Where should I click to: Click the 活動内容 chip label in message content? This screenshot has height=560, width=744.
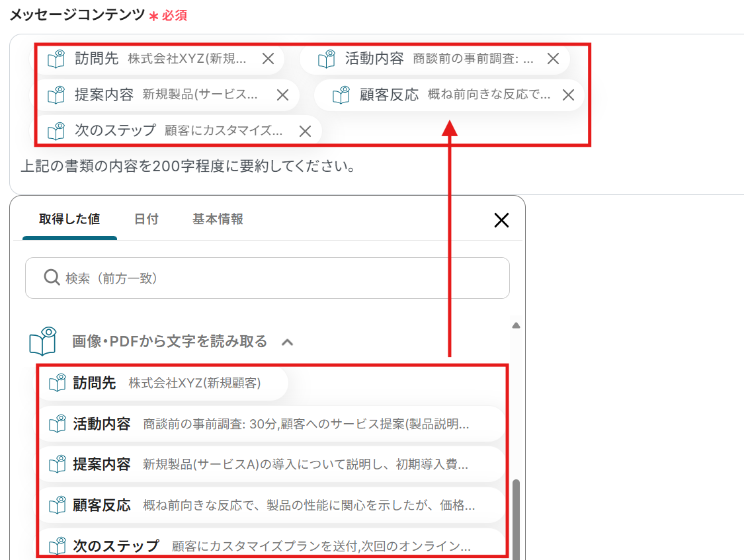[x=374, y=58]
